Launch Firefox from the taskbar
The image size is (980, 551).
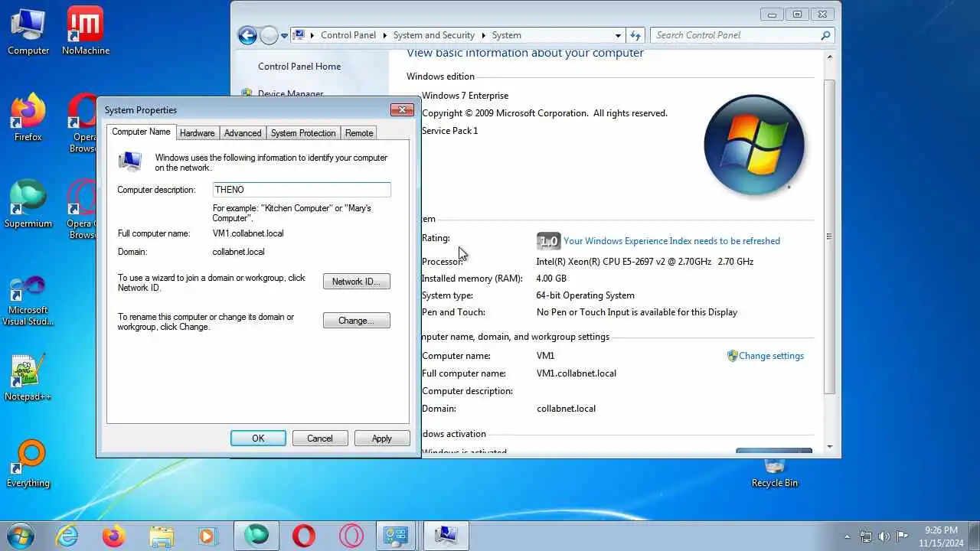(114, 536)
